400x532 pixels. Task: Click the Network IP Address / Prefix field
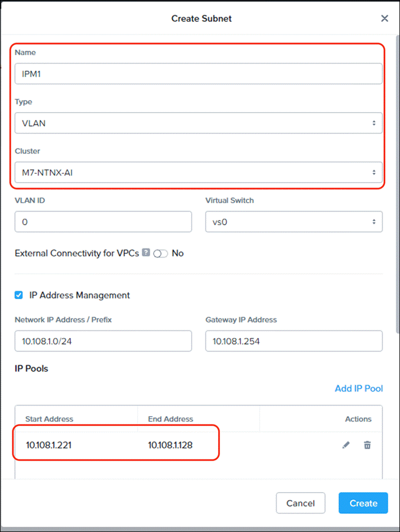pos(103,341)
